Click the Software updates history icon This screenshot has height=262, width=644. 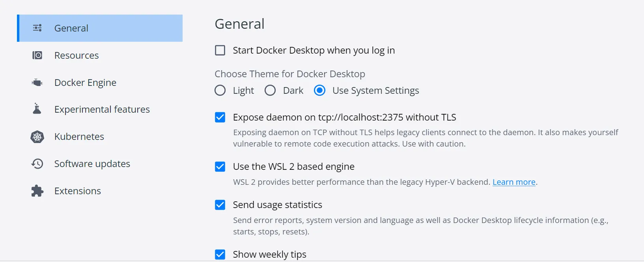click(37, 164)
